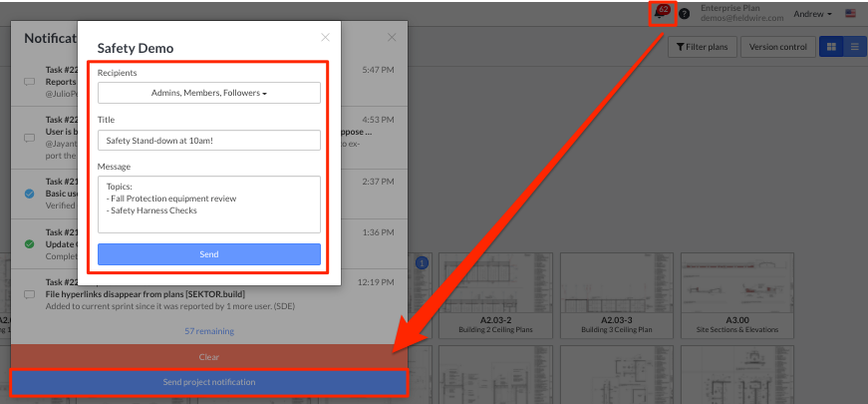Click the Safety Demo dialog title
This screenshot has height=404, width=868.
click(x=136, y=48)
